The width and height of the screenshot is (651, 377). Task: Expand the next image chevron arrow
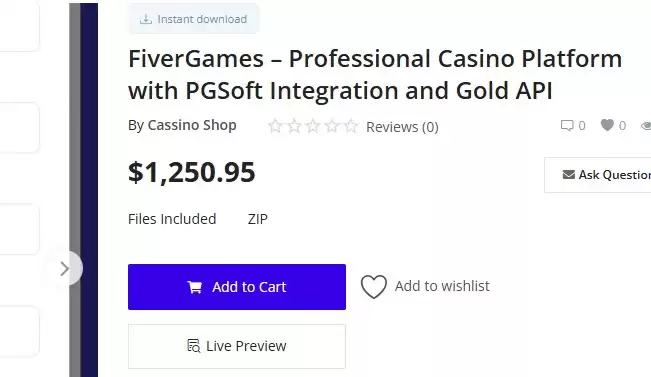[x=64, y=269]
